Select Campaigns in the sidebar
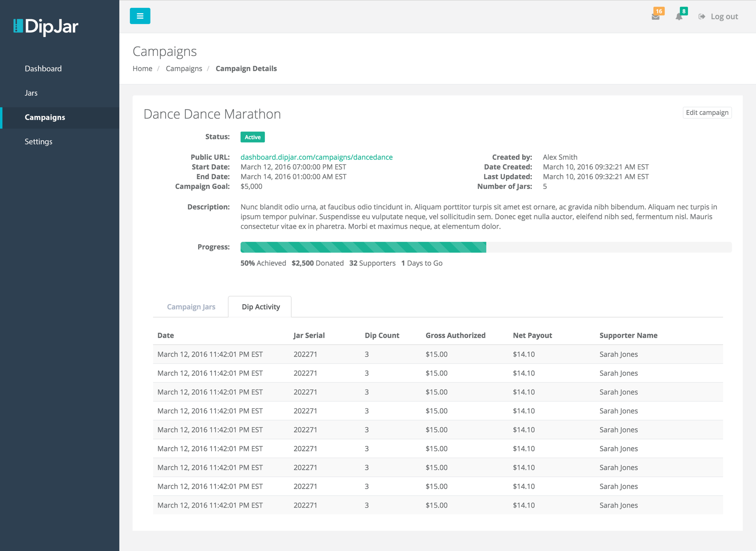 pos(45,117)
